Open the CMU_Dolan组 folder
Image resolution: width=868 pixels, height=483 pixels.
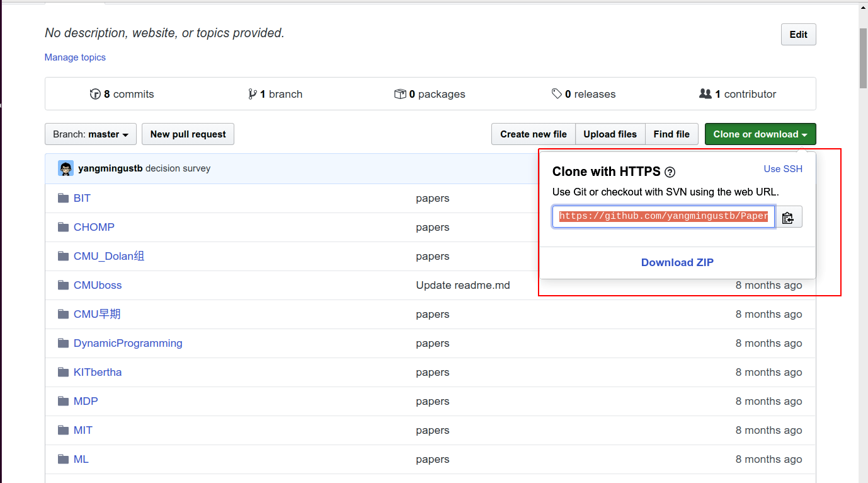pyautogui.click(x=109, y=256)
